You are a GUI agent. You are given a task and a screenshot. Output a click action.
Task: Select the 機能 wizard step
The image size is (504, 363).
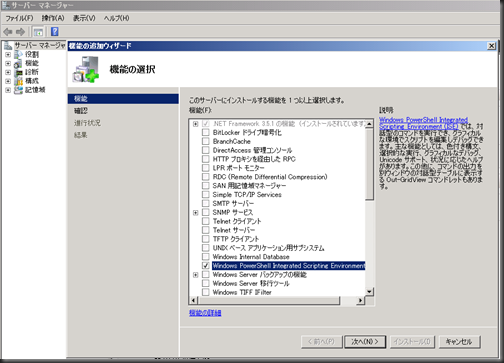tap(123, 99)
